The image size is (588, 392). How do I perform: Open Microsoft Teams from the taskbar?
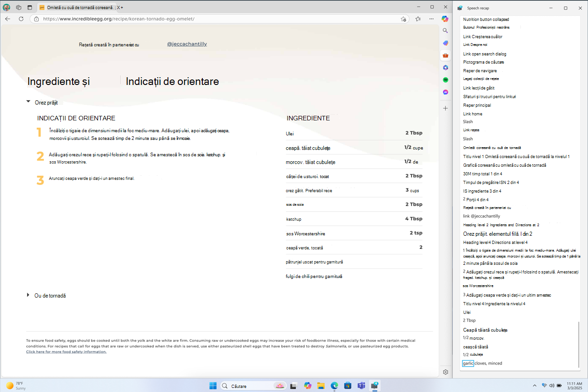[x=361, y=386]
